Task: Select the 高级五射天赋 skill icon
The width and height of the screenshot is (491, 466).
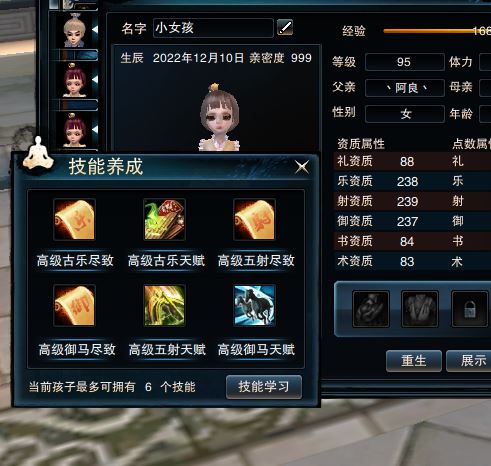Action: (164, 305)
